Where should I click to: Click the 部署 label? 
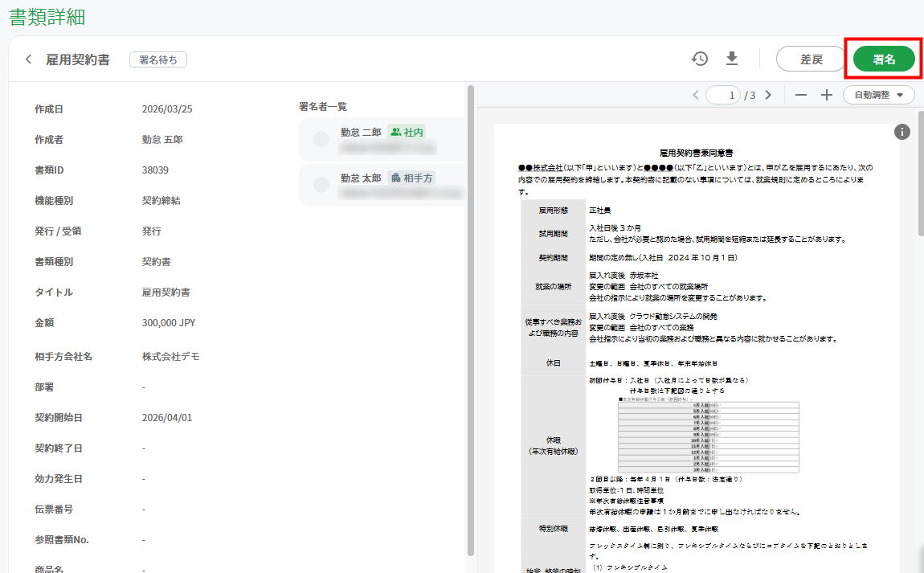(x=44, y=387)
